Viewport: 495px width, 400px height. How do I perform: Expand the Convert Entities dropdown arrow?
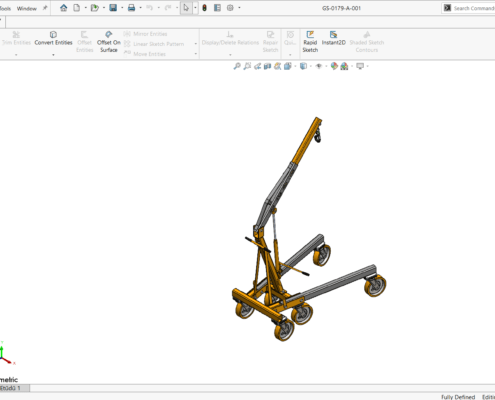53,55
